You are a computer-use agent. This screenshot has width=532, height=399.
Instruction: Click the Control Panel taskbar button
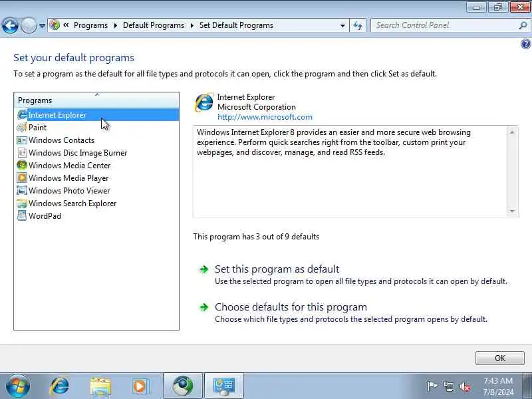click(x=224, y=386)
